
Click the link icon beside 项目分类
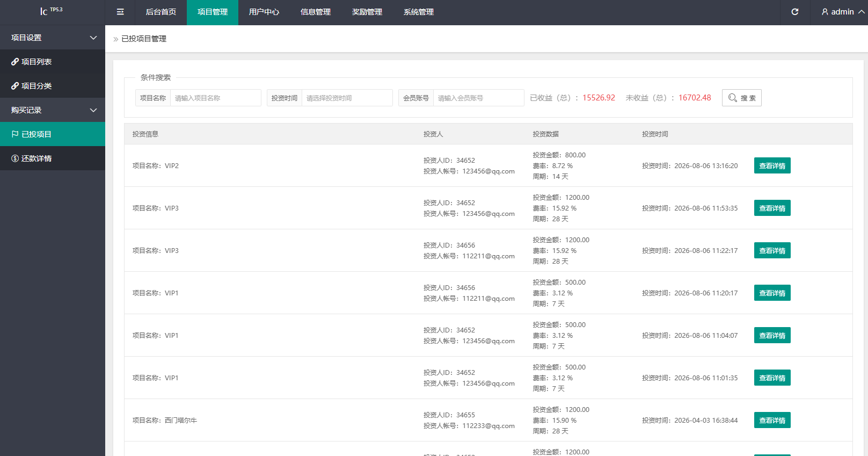[x=15, y=86]
